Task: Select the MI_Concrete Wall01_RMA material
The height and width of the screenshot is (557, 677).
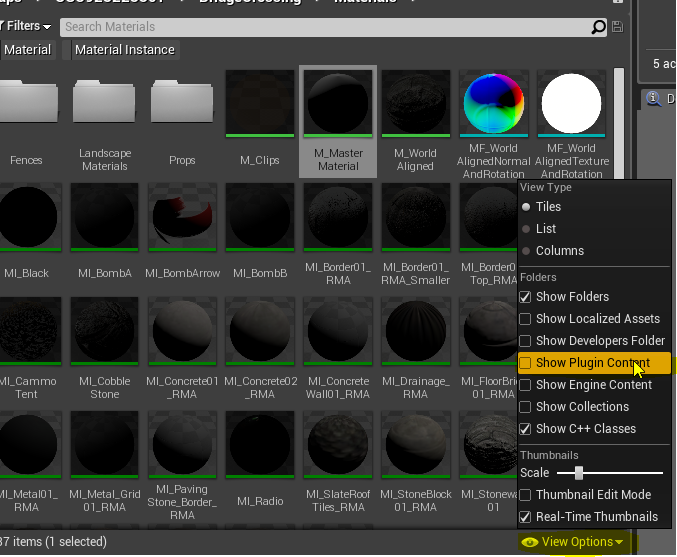Action: coord(338,331)
